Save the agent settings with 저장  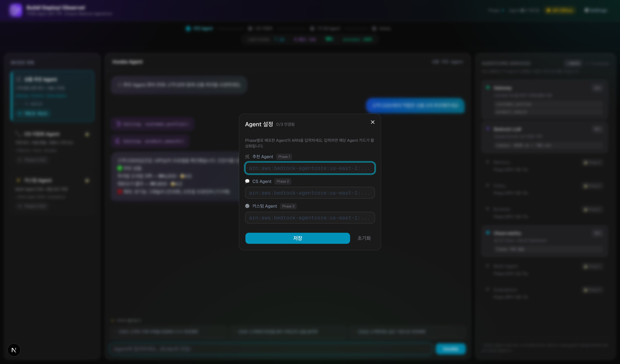[x=297, y=238]
